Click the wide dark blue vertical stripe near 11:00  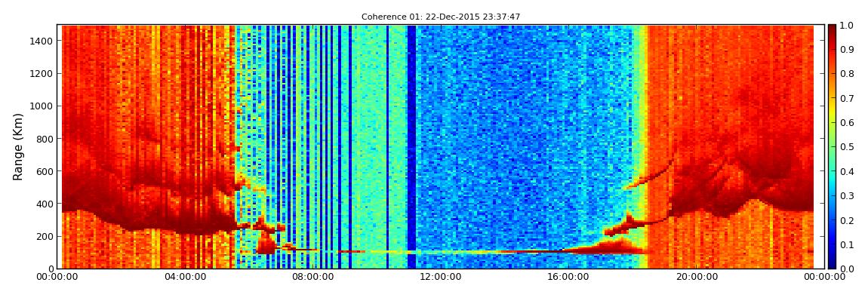(411, 146)
